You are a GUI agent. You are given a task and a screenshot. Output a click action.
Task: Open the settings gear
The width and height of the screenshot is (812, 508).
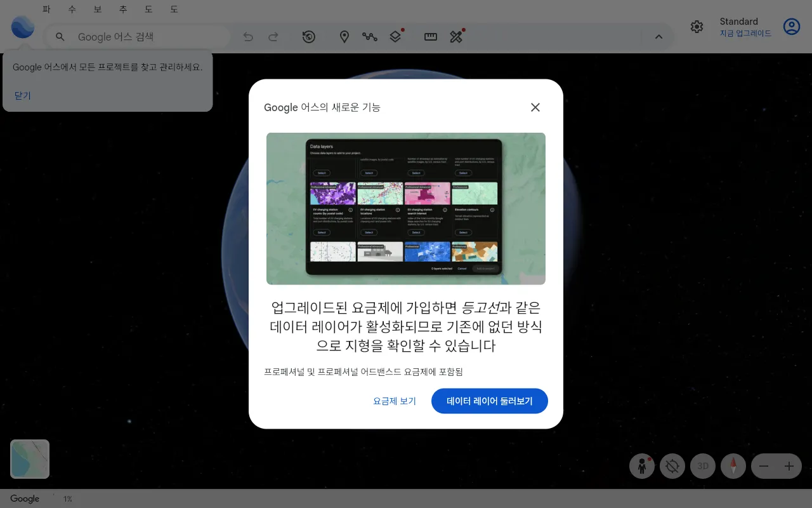click(x=697, y=27)
